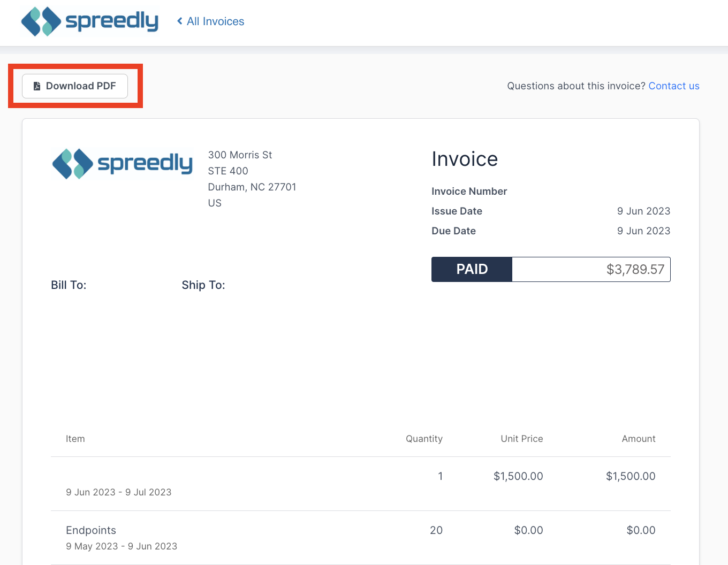Open the Contact us link
Image resolution: width=728 pixels, height=565 pixels.
click(x=674, y=86)
